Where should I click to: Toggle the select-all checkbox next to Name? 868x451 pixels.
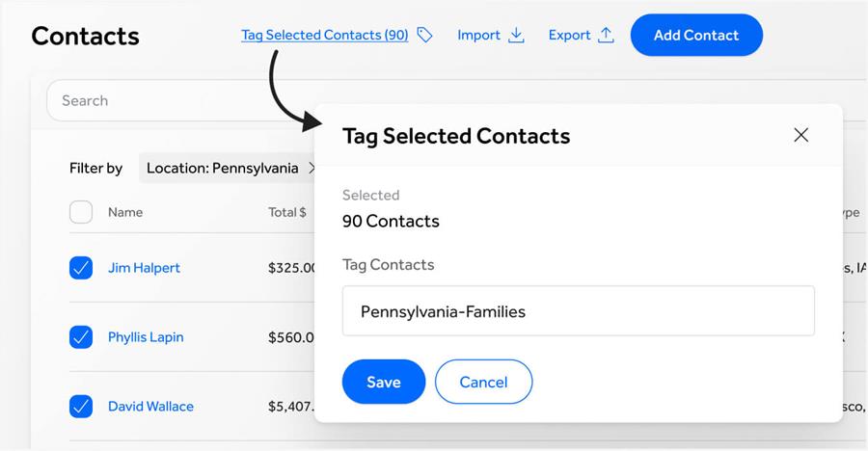point(81,212)
